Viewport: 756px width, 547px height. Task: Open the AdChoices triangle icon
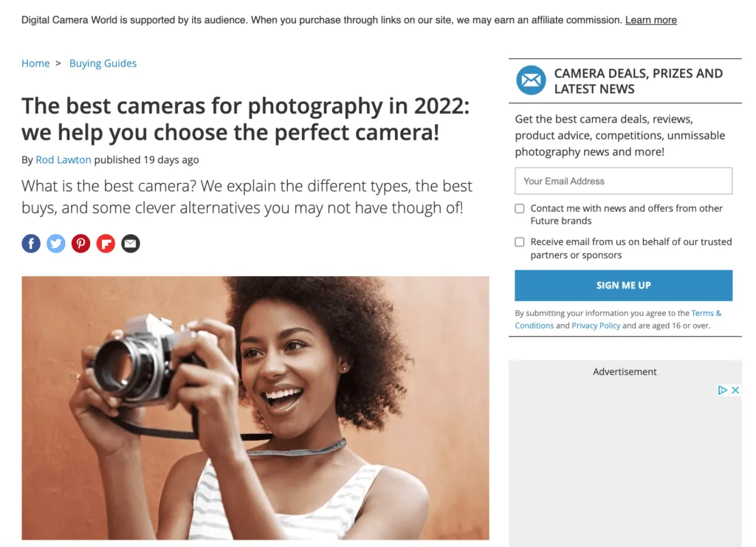coord(723,391)
